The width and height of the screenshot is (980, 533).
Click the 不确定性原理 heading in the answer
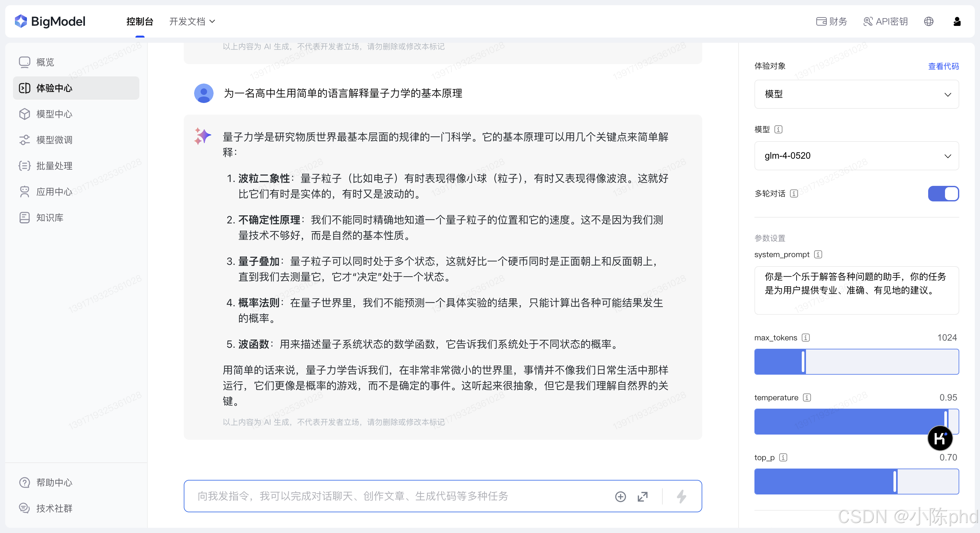click(x=269, y=220)
